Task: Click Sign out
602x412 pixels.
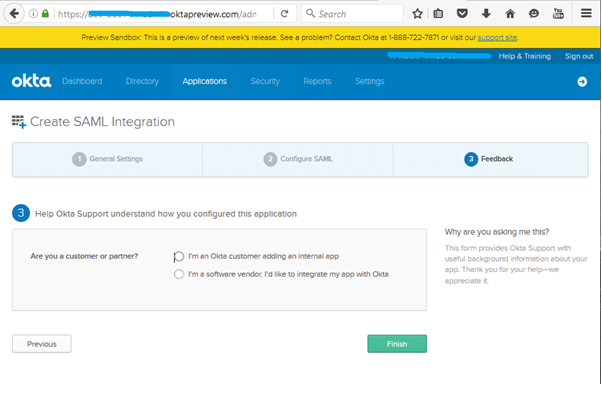Action: [x=579, y=56]
